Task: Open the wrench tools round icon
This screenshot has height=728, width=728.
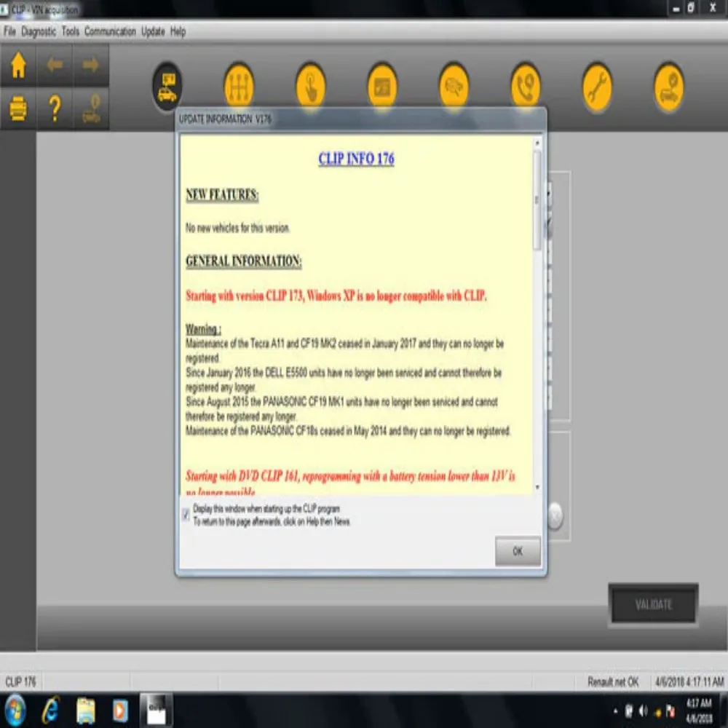Action: 597,87
